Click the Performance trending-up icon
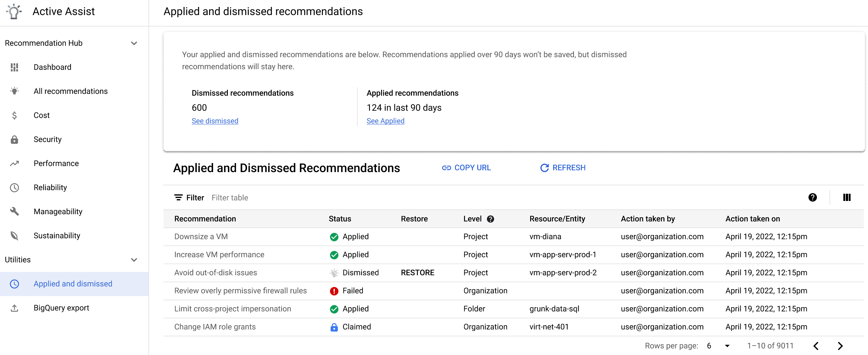 15,163
